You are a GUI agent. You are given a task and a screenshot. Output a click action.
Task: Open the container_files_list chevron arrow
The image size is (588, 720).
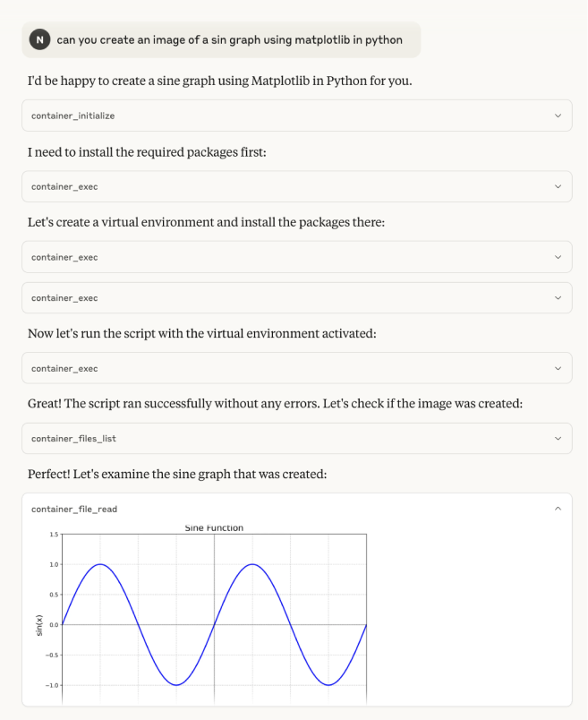[558, 439]
